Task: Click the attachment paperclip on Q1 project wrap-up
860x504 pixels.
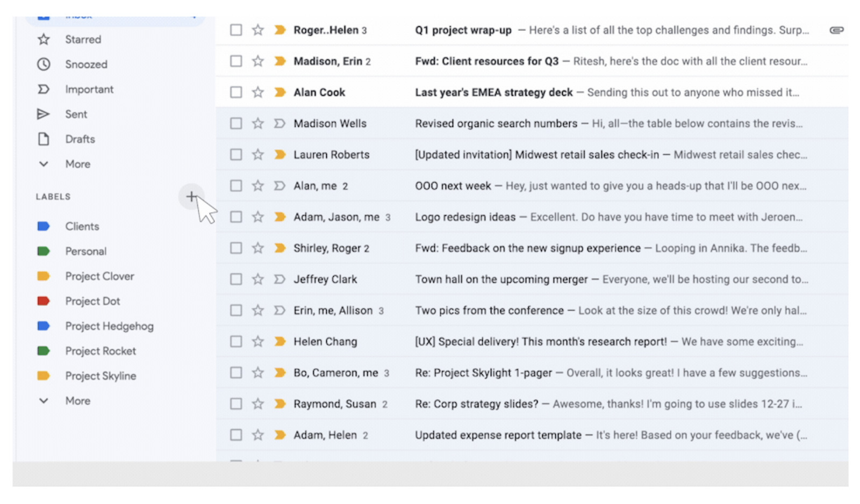Action: pyautogui.click(x=836, y=30)
